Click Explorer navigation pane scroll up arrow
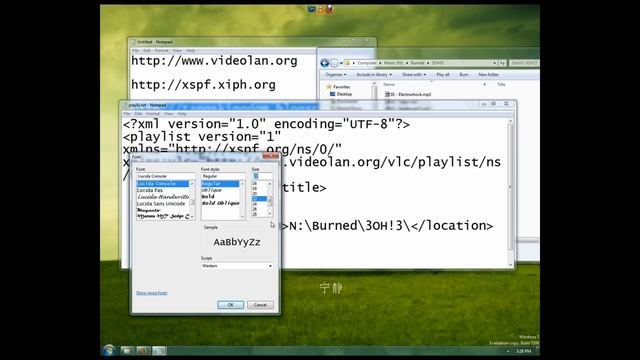The height and width of the screenshot is (360, 640). click(x=375, y=84)
